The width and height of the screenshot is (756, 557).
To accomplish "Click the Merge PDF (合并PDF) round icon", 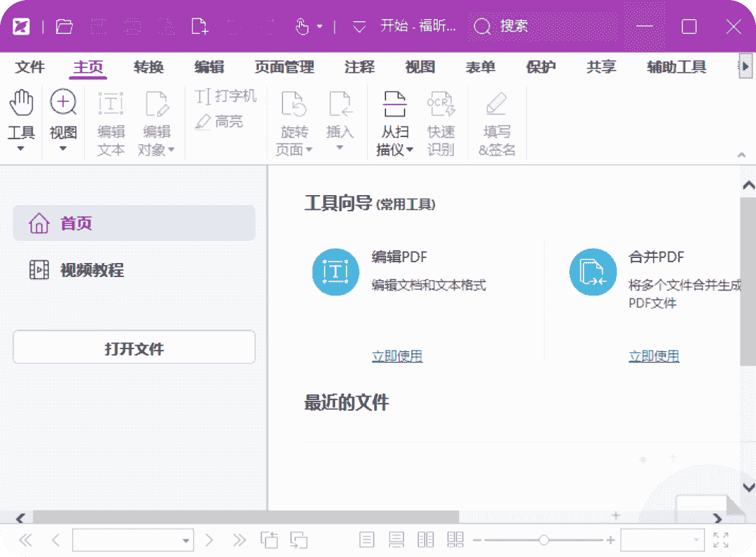I will point(593,271).
